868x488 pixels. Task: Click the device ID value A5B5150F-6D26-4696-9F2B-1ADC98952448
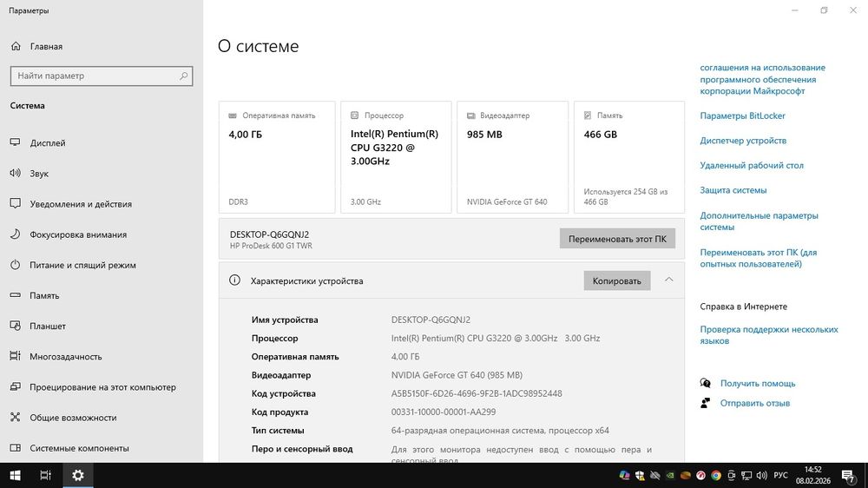476,393
